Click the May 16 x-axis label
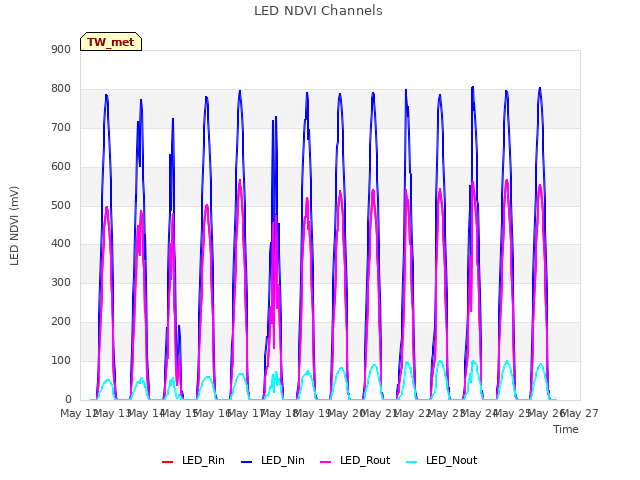The height and width of the screenshot is (480, 640). [x=212, y=413]
